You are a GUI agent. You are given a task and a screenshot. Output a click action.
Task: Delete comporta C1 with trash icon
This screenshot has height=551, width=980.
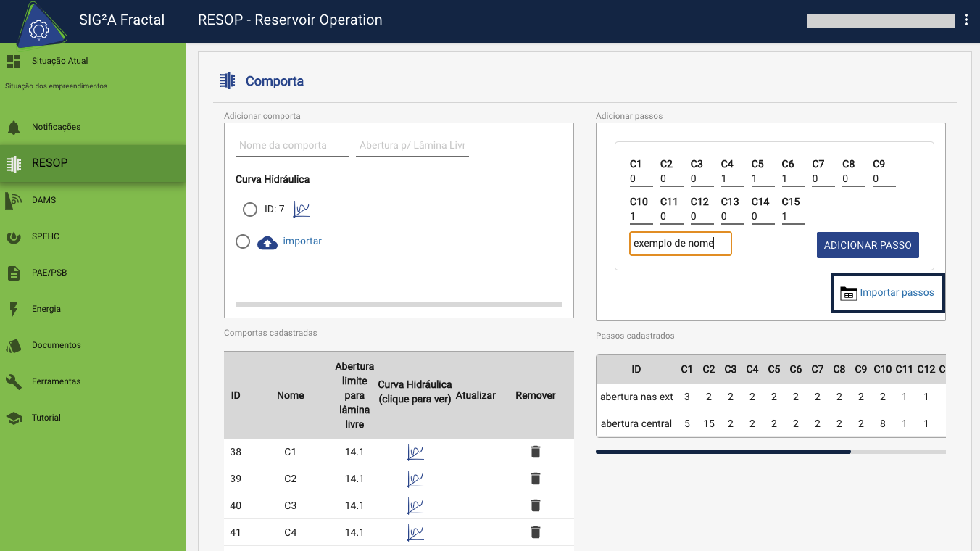click(x=535, y=452)
